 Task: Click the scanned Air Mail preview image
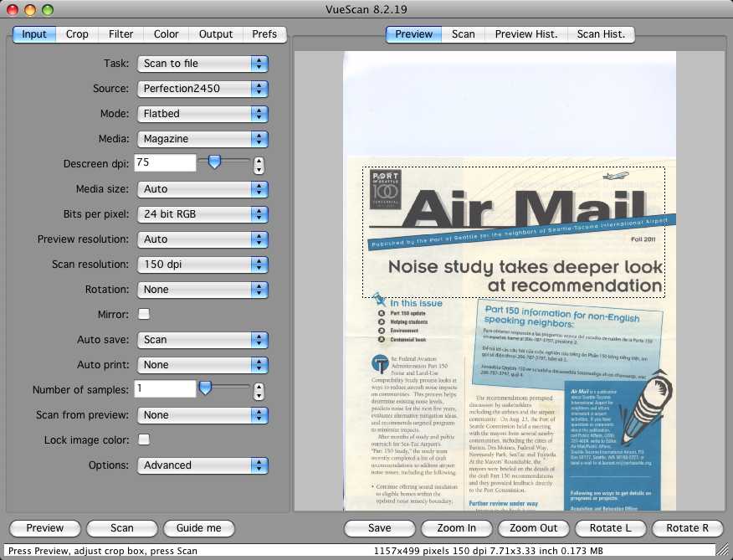click(x=510, y=280)
